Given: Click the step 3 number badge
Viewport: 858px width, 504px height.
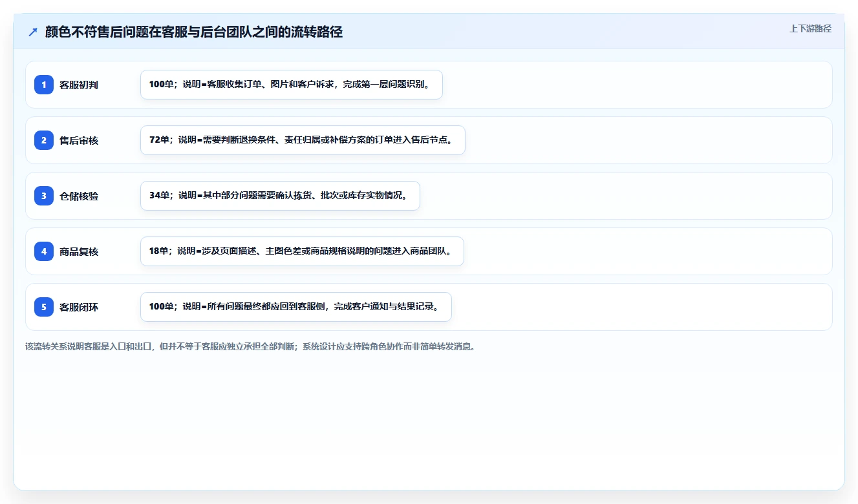Looking at the screenshot, I should tap(44, 196).
